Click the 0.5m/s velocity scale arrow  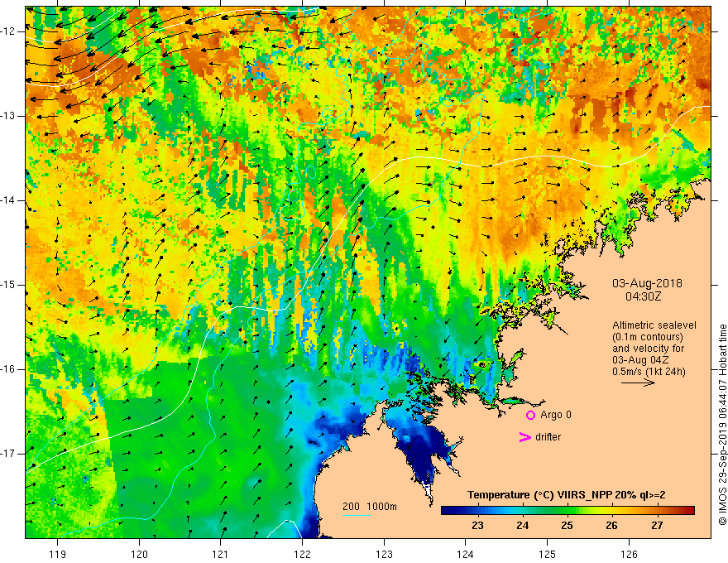pyautogui.click(x=638, y=383)
